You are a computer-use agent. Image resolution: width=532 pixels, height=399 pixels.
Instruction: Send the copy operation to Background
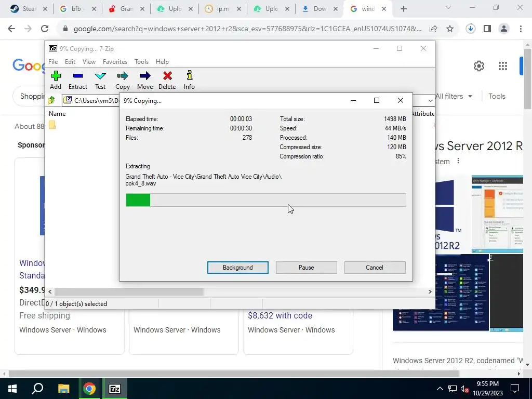point(238,268)
